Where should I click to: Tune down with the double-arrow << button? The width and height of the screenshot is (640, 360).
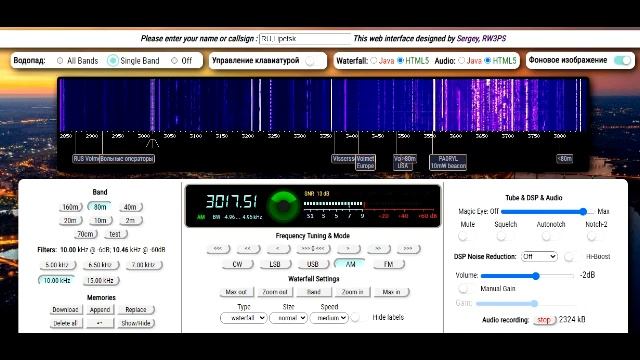click(x=247, y=249)
